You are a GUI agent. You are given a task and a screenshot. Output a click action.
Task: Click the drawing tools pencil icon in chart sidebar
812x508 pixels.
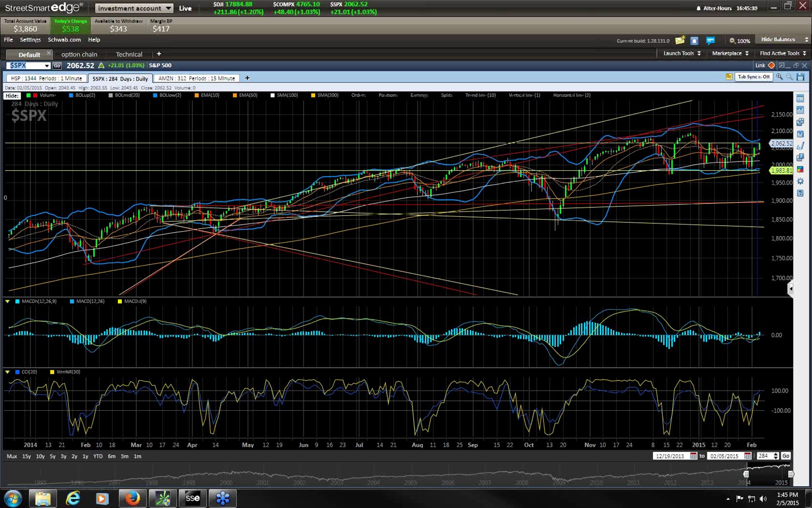click(800, 146)
